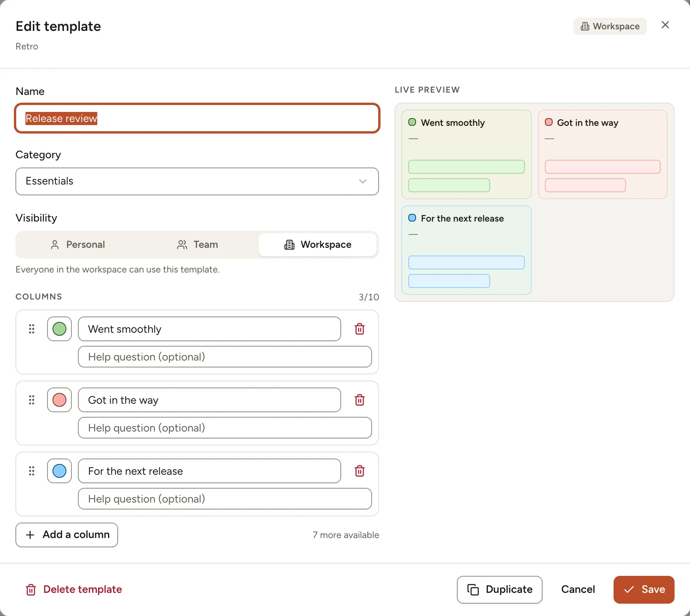
Task: Click the Category dropdown chevron
Action: coord(362,181)
